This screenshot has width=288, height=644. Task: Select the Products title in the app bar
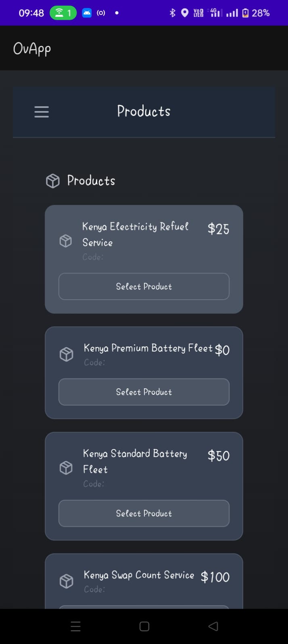(144, 111)
